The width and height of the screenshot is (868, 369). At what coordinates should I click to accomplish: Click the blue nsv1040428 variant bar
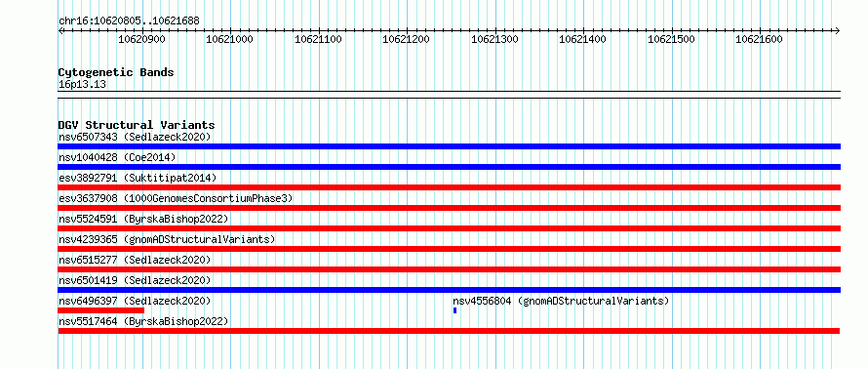point(449,167)
